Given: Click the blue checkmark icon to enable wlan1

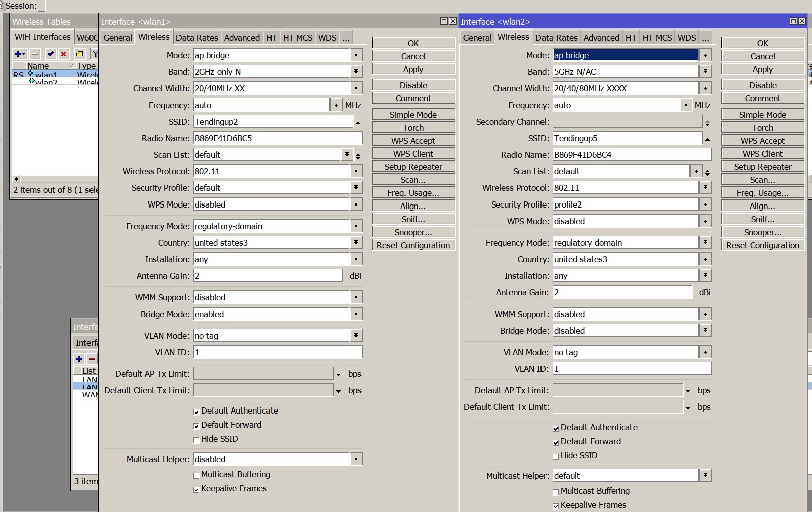Looking at the screenshot, I should tap(50, 54).
